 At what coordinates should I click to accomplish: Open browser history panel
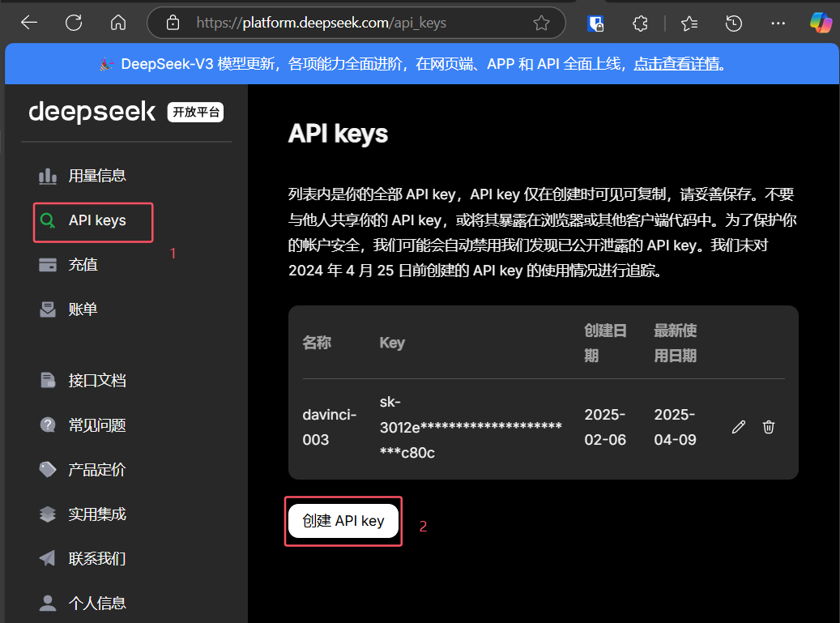[733, 23]
